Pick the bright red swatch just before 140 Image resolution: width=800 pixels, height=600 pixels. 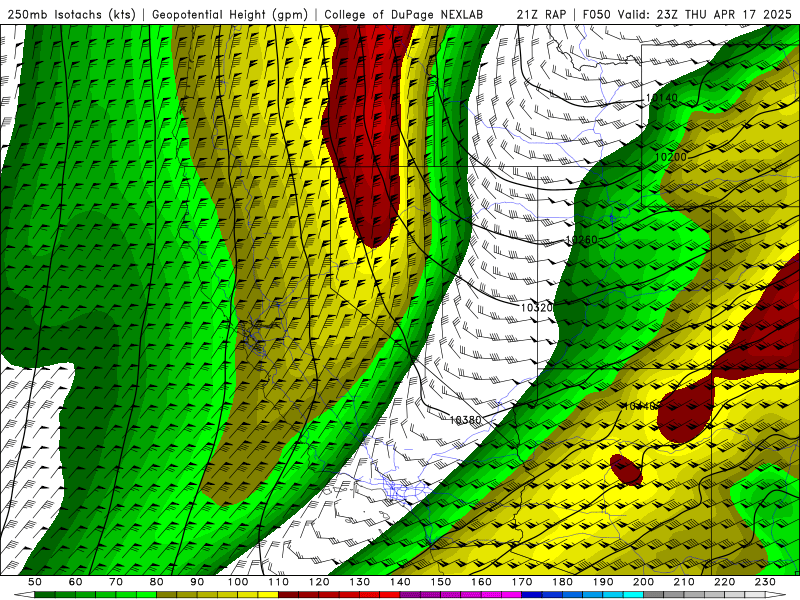point(390,595)
